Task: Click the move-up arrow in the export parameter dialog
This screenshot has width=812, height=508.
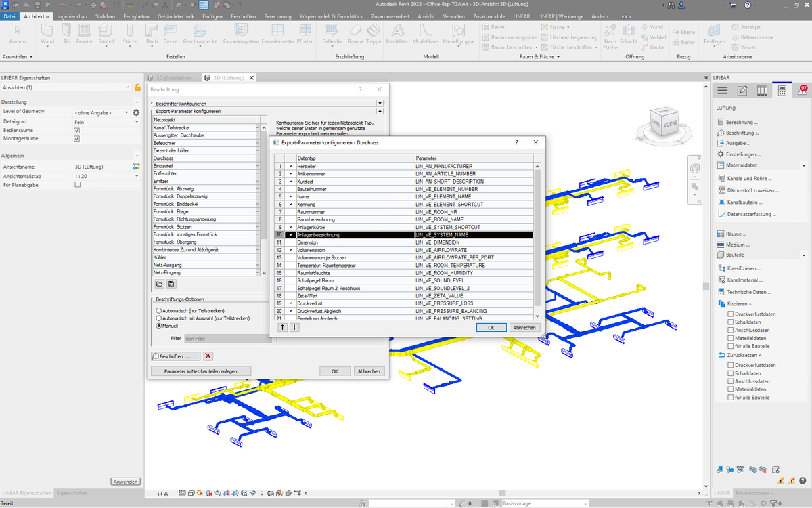Action: point(283,327)
